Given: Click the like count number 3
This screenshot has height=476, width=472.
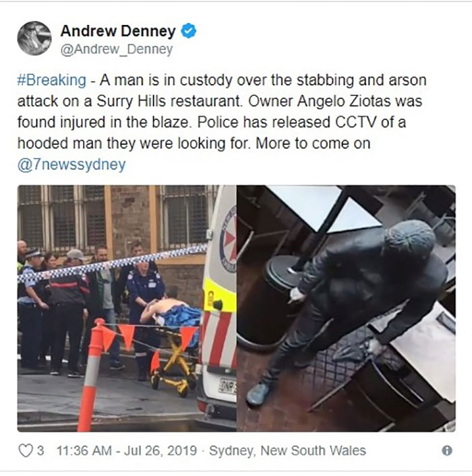Looking at the screenshot, I should pyautogui.click(x=40, y=450).
